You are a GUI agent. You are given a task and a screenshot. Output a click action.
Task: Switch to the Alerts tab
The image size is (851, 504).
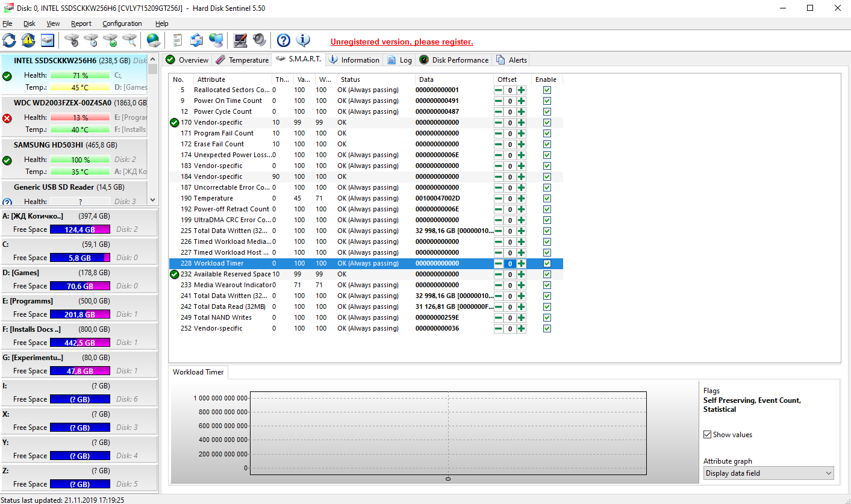pyautogui.click(x=512, y=60)
